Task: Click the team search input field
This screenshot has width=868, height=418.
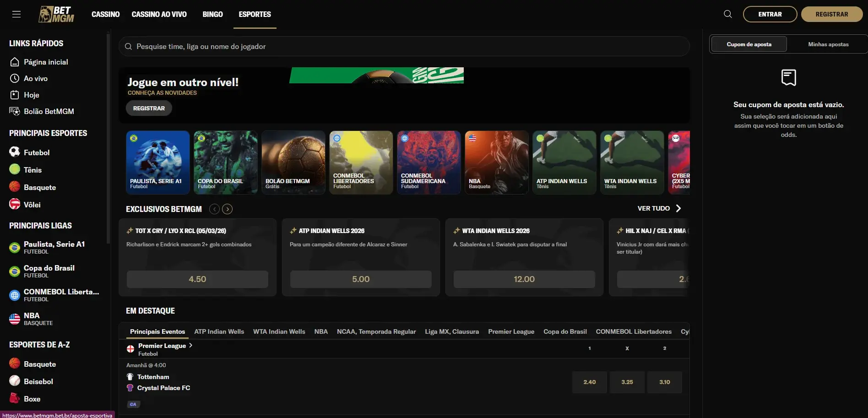Action: (x=404, y=46)
